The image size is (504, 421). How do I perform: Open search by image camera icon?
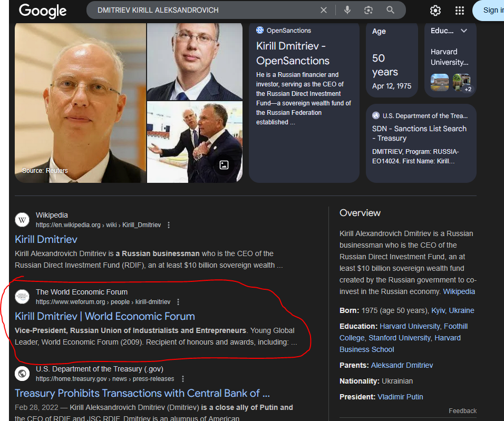point(369,10)
